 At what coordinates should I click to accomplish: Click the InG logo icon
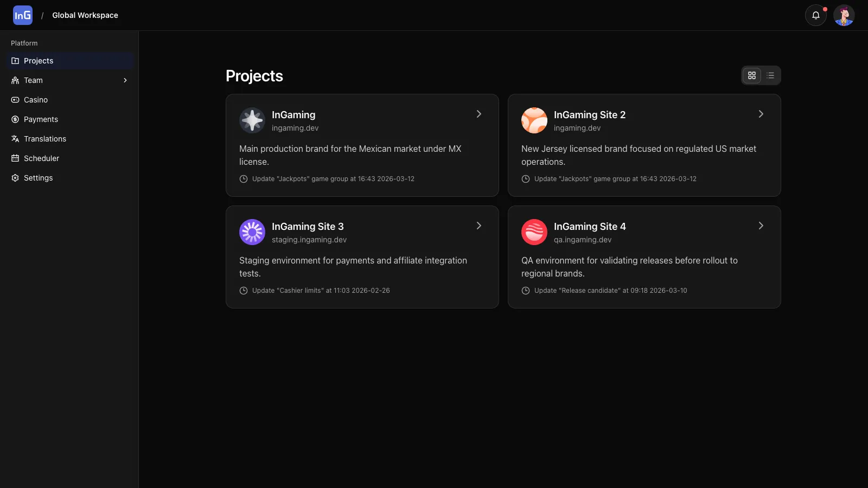pyautogui.click(x=23, y=15)
